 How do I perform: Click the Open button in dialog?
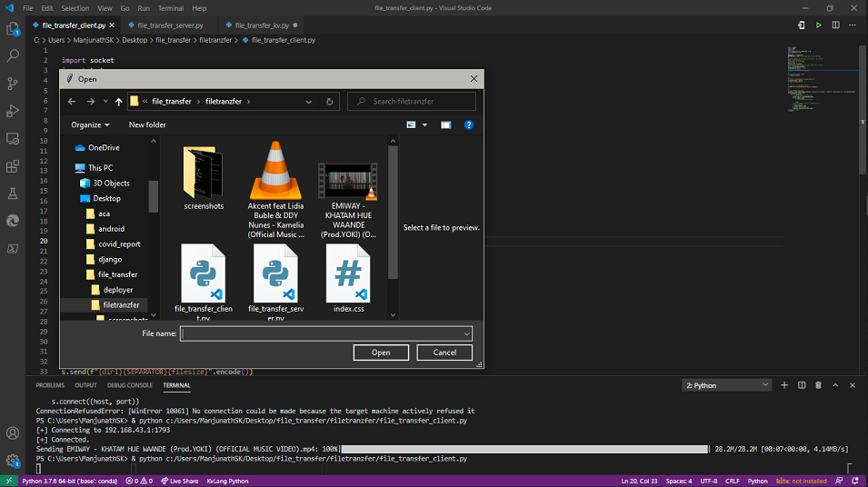pos(381,353)
